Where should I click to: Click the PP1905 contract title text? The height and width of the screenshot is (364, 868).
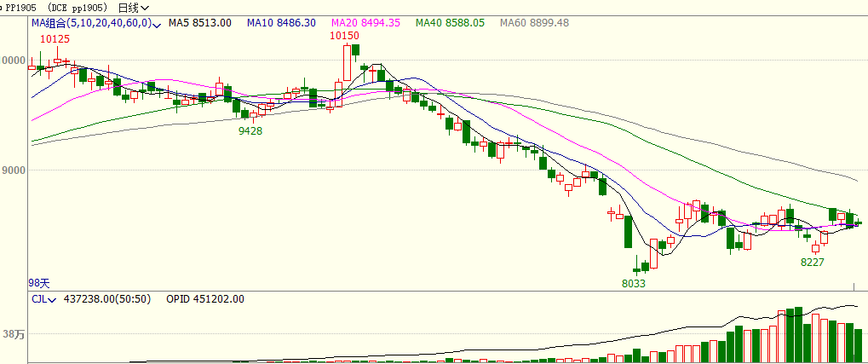coord(20,8)
